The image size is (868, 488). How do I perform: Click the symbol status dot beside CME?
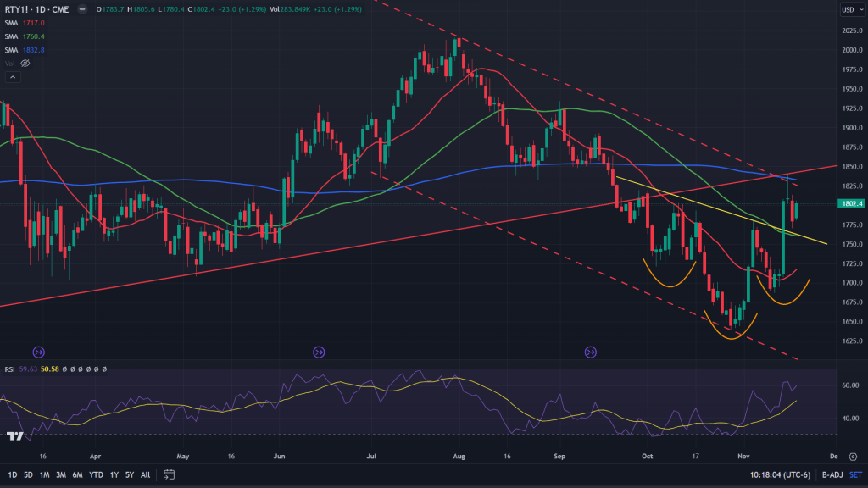tap(81, 9)
